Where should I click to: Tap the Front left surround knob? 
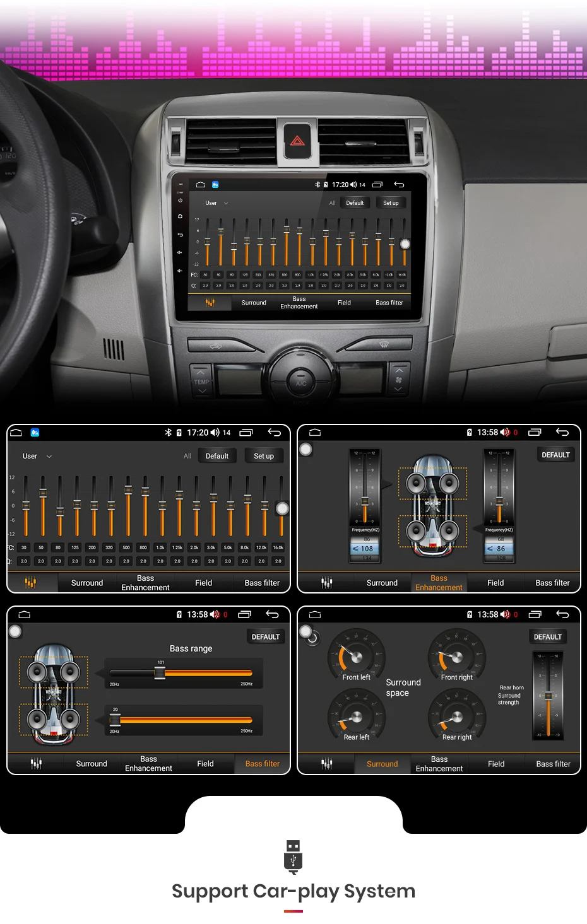(355, 656)
